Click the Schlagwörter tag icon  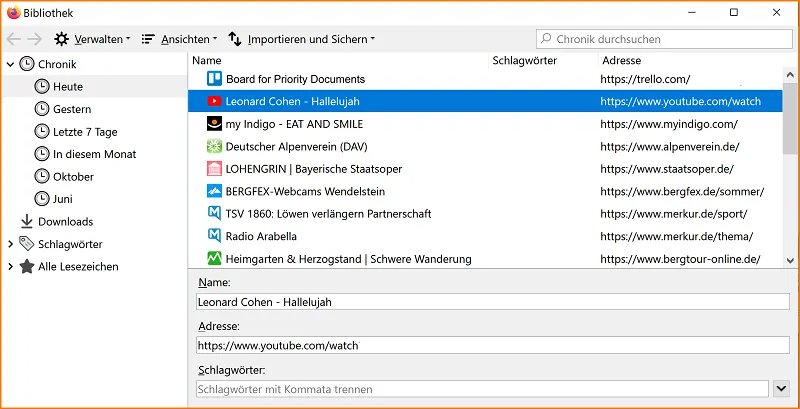click(27, 244)
